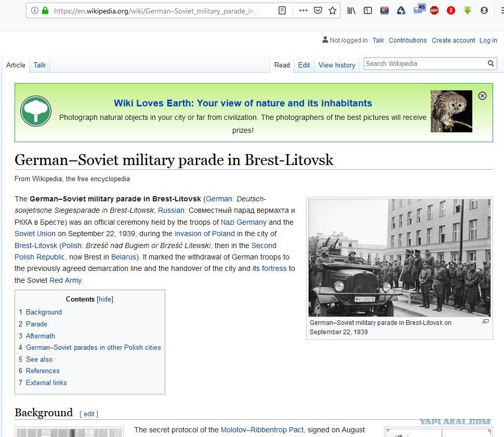504x437 pixels.
Task: Edit the Background section
Action: coord(89,414)
